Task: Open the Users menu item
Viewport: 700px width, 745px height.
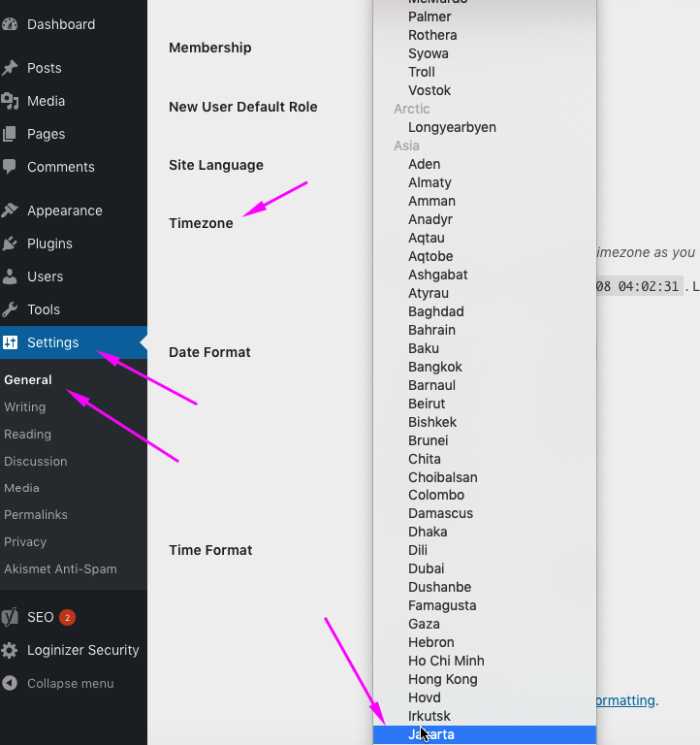Action: pyautogui.click(x=45, y=276)
